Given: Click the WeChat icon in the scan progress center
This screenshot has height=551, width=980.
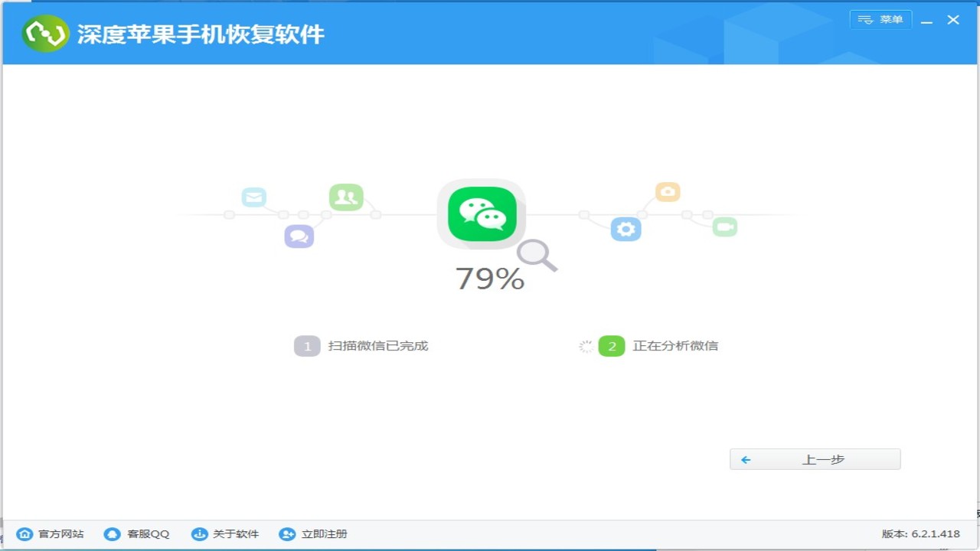Looking at the screenshot, I should click(481, 214).
